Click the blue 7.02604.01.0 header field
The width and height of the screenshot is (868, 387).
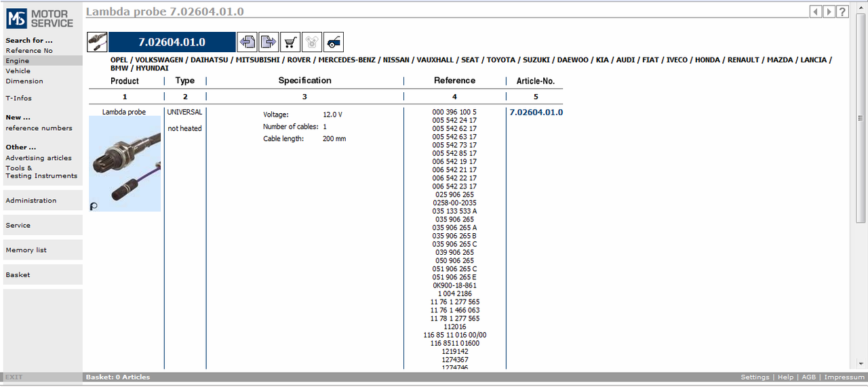click(172, 42)
